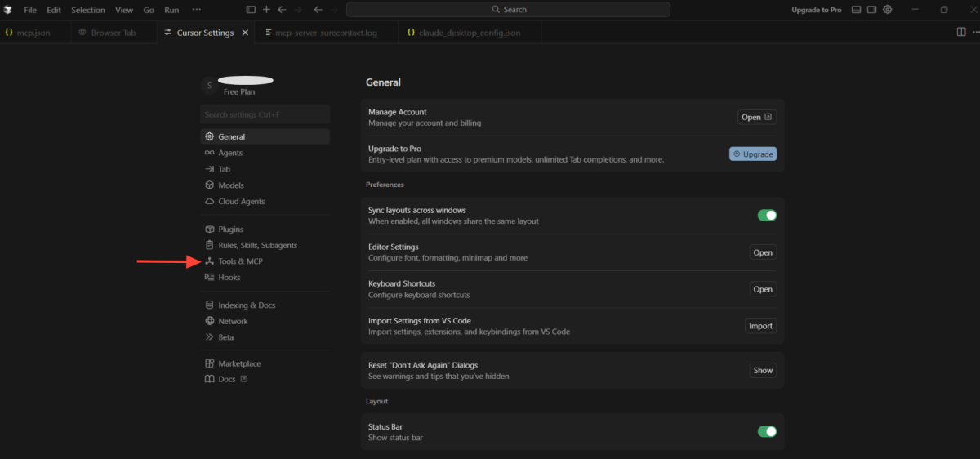980x459 pixels.
Task: Click Import for VS Code settings
Action: pos(760,326)
